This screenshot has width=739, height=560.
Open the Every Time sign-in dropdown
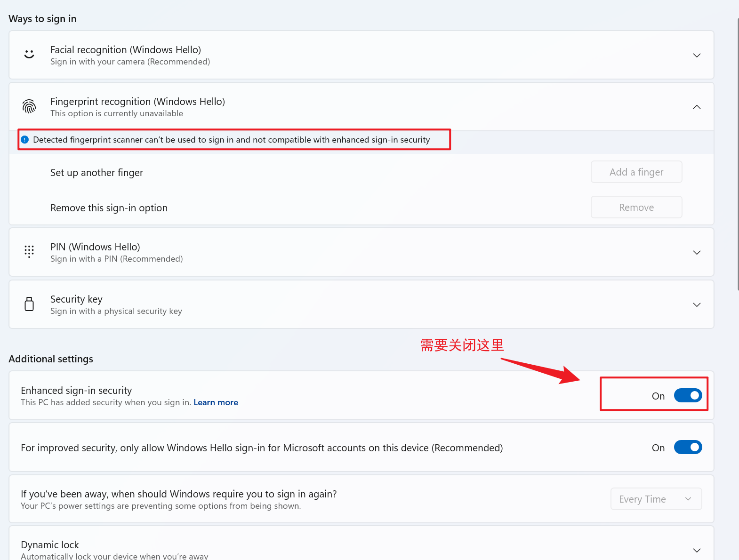656,499
